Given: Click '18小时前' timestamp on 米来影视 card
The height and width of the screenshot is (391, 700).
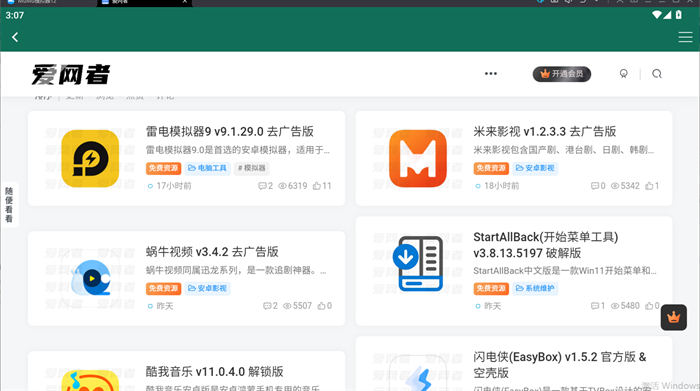Looking at the screenshot, I should tap(502, 186).
